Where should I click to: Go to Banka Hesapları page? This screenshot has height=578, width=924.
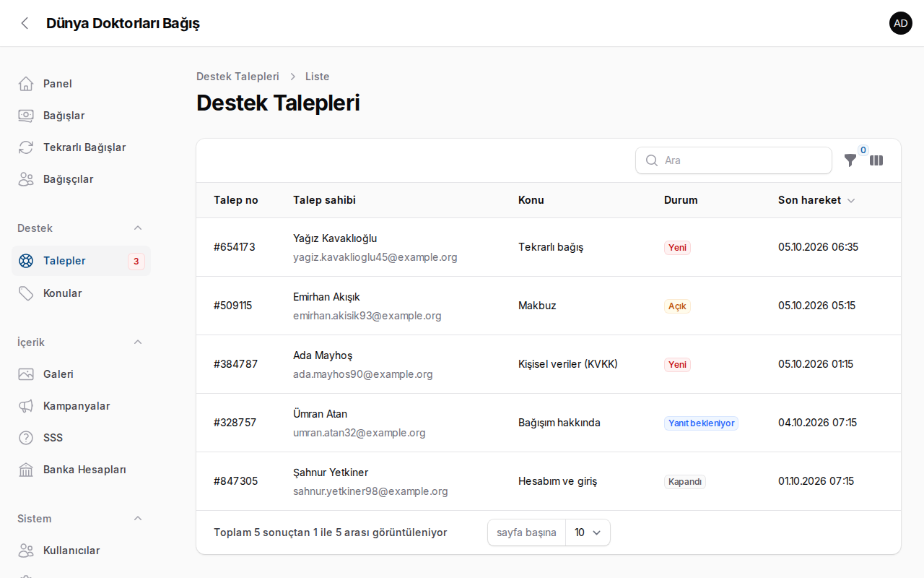pos(81,470)
